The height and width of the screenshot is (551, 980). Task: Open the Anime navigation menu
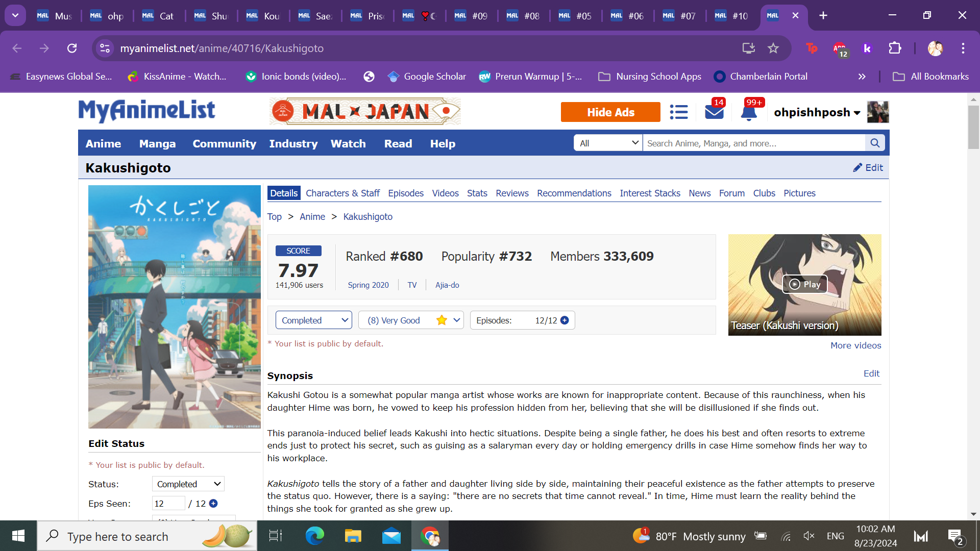(103, 144)
